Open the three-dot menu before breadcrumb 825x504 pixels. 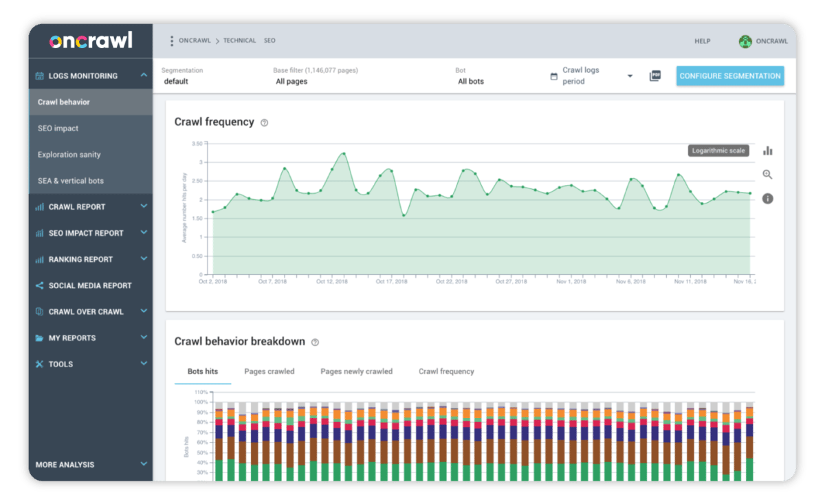tap(171, 41)
